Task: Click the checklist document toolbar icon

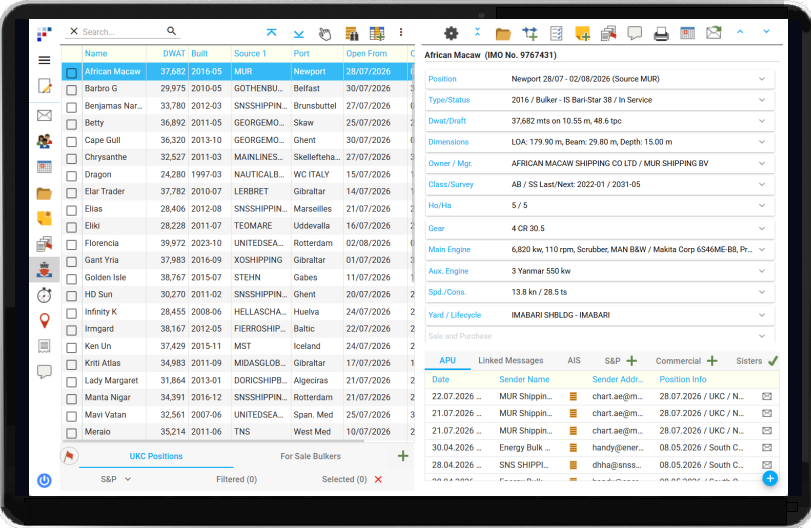Action: (x=557, y=34)
